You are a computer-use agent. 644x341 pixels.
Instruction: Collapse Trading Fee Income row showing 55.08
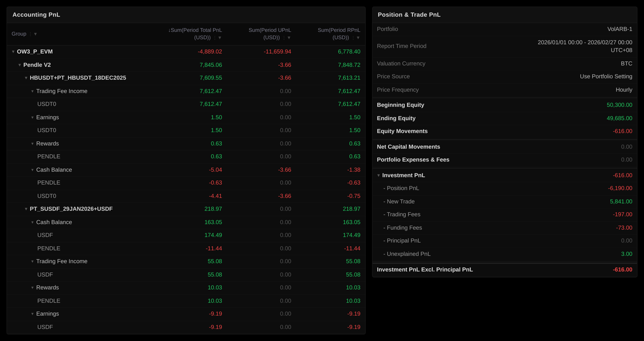(x=32, y=262)
